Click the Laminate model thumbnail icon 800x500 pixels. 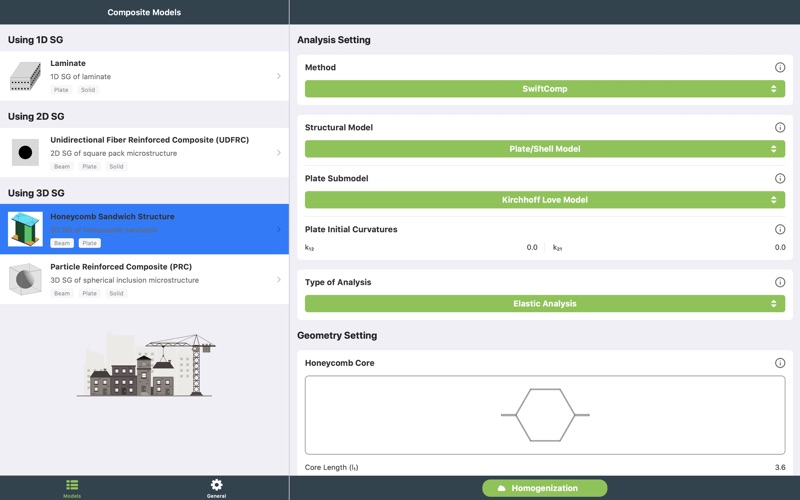pos(25,77)
